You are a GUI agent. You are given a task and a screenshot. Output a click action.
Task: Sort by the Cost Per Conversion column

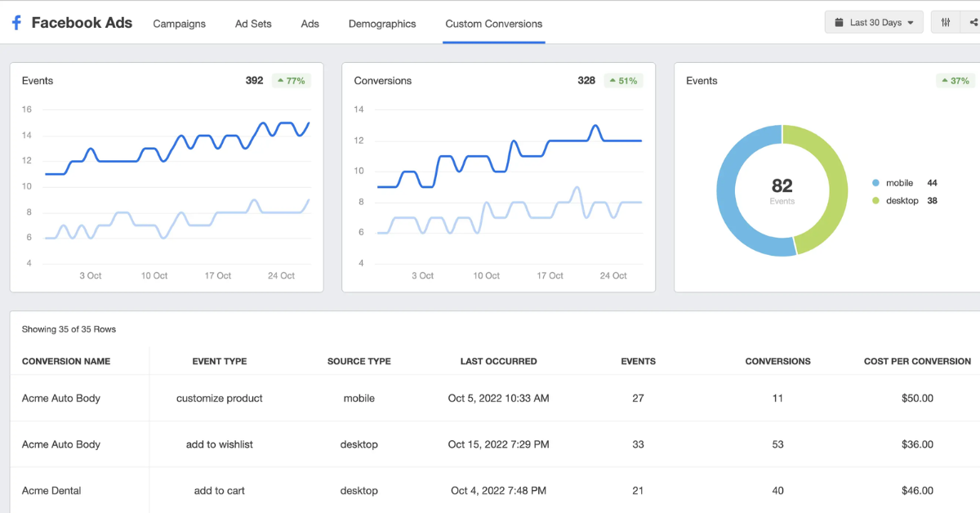click(917, 361)
